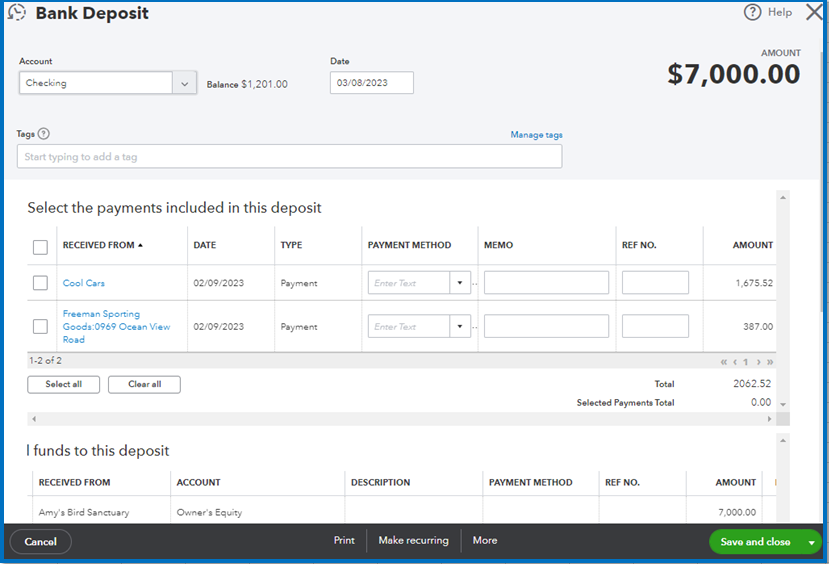Close the Bank Deposit window
Image resolution: width=829 pixels, height=564 pixels.
[x=814, y=13]
